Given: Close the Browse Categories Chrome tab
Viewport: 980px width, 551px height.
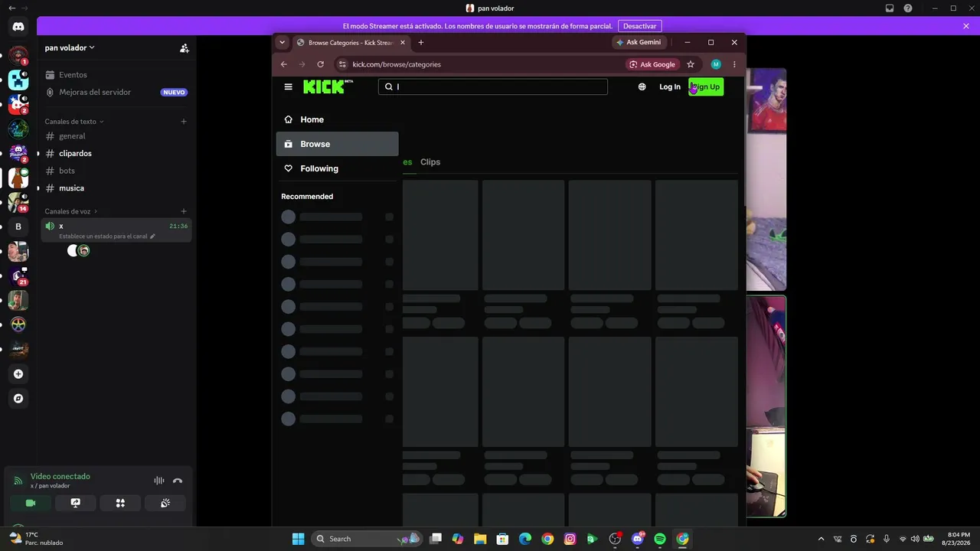Looking at the screenshot, I should pos(403,43).
